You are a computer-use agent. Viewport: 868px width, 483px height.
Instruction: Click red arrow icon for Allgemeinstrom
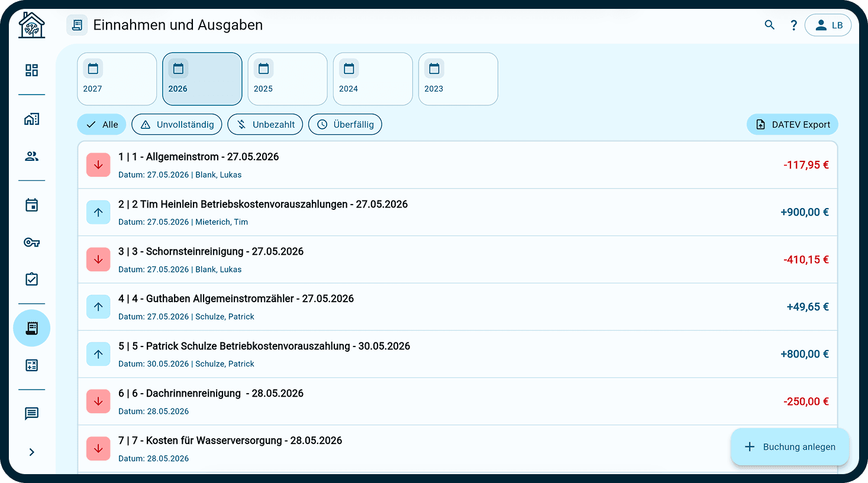click(98, 165)
